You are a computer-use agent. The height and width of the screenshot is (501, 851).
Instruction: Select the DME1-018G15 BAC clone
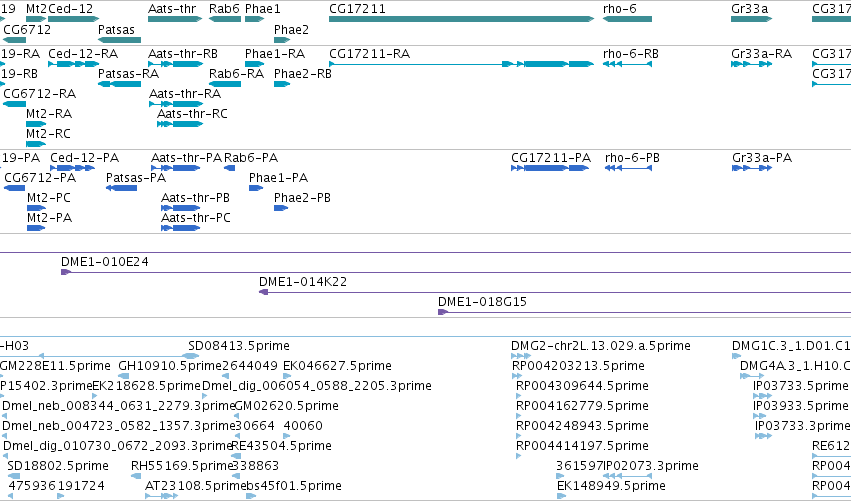pos(644,312)
